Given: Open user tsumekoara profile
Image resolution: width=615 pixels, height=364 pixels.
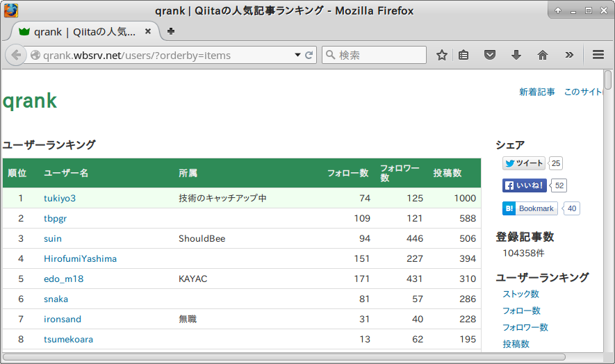Looking at the screenshot, I should click(x=68, y=339).
